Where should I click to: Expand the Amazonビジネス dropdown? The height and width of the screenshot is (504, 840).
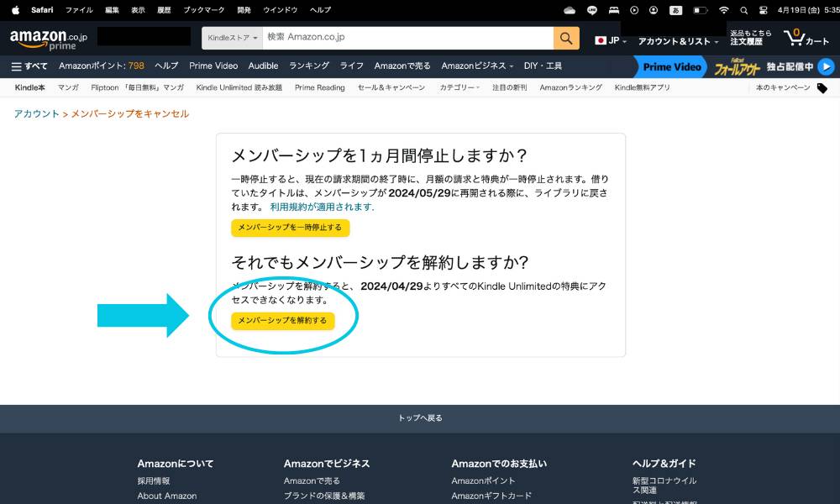pyautogui.click(x=477, y=66)
